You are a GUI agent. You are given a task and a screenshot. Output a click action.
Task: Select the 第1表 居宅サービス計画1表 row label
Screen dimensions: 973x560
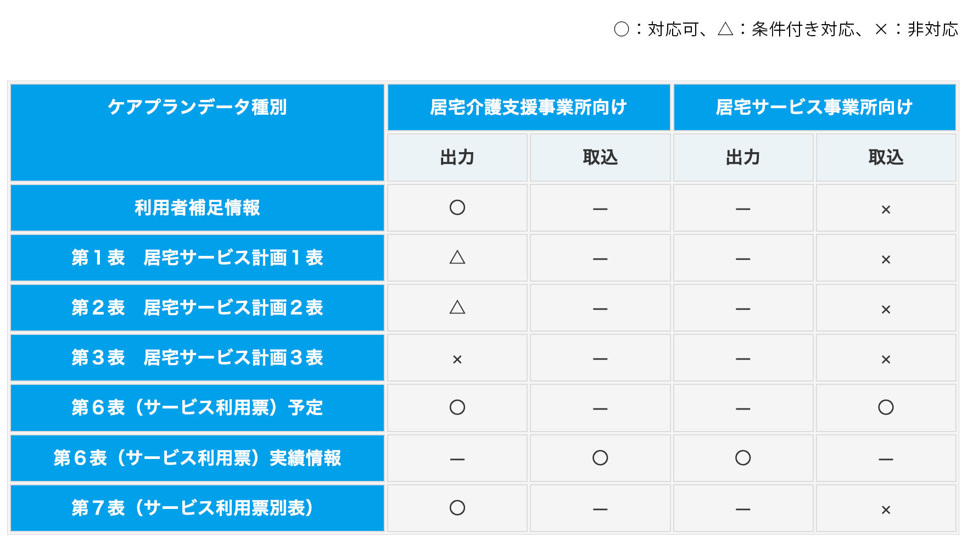click(x=197, y=257)
